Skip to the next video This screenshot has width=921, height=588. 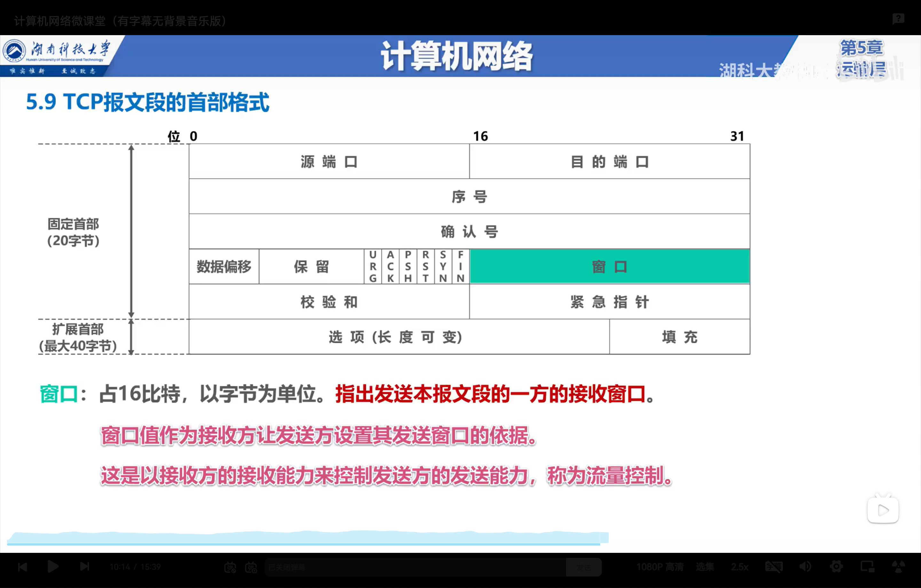(84, 567)
